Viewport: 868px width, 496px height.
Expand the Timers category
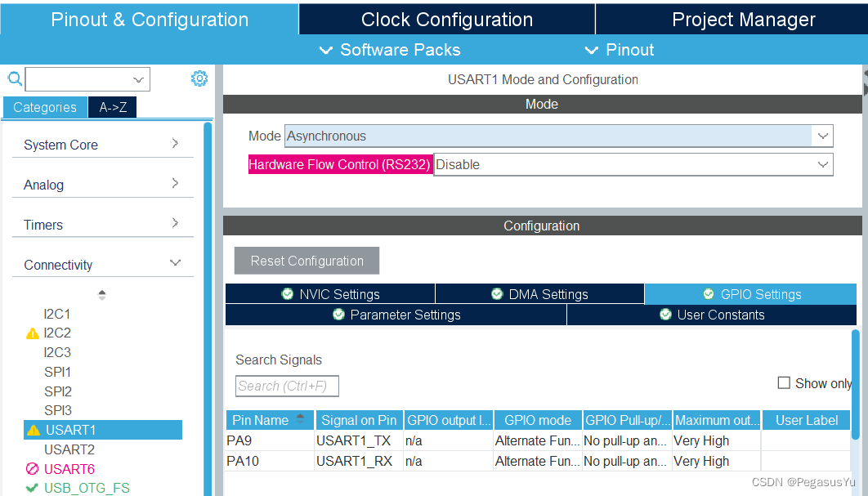102,224
